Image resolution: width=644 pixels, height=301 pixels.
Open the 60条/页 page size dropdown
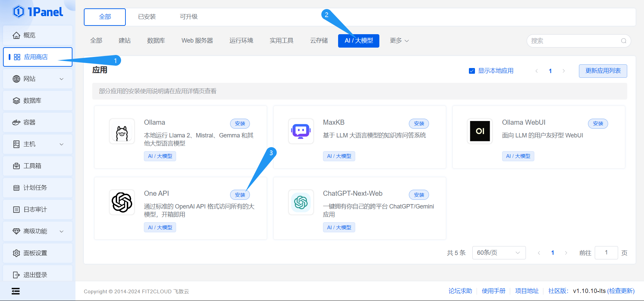point(498,253)
